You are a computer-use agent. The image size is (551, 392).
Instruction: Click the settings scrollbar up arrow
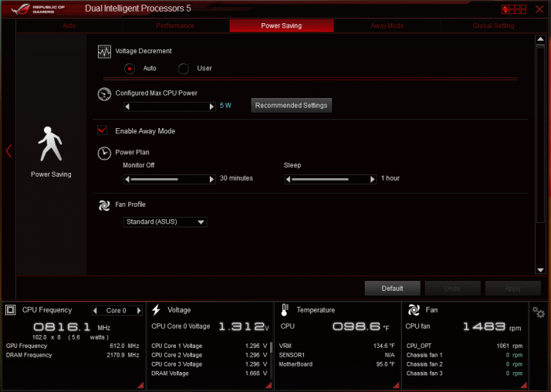[540, 39]
